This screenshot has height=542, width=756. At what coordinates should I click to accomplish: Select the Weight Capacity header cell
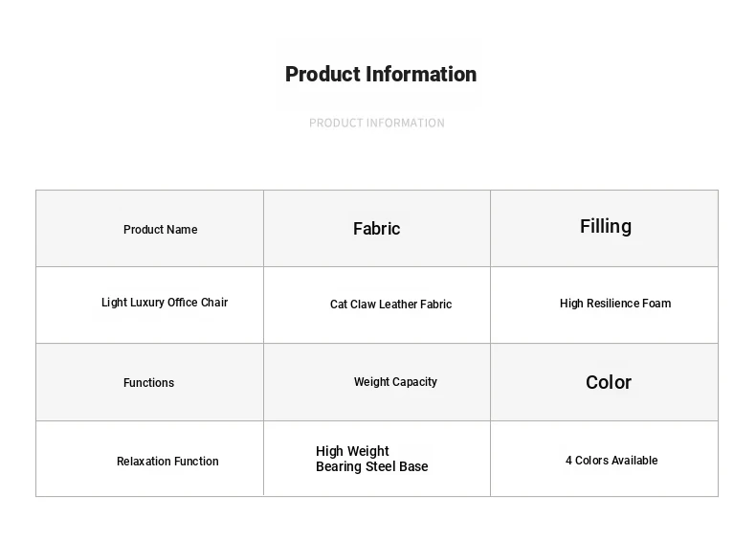point(377,382)
